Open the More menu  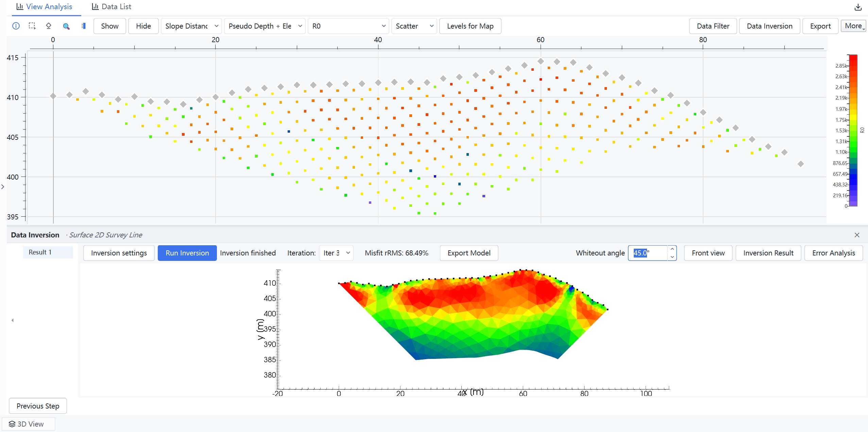[853, 26]
